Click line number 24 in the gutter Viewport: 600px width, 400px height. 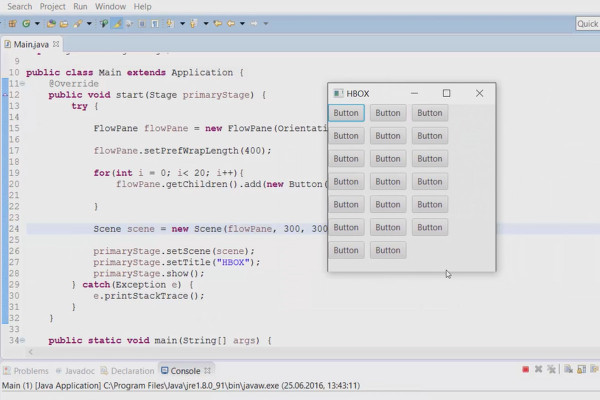click(x=14, y=229)
